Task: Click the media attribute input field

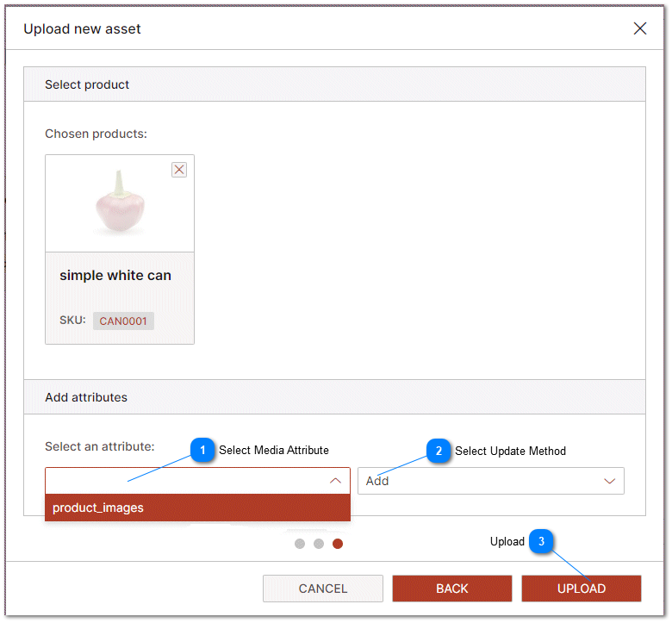Action: [197, 481]
